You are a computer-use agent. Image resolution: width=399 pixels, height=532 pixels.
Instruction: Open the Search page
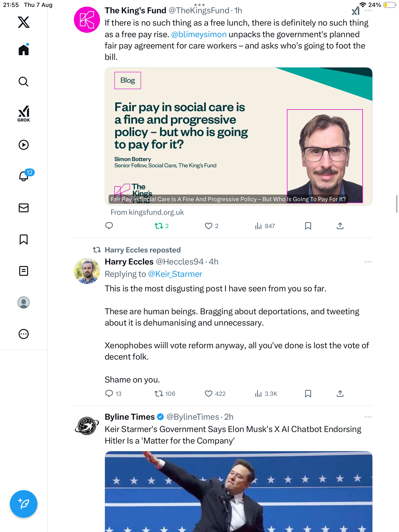tap(24, 82)
